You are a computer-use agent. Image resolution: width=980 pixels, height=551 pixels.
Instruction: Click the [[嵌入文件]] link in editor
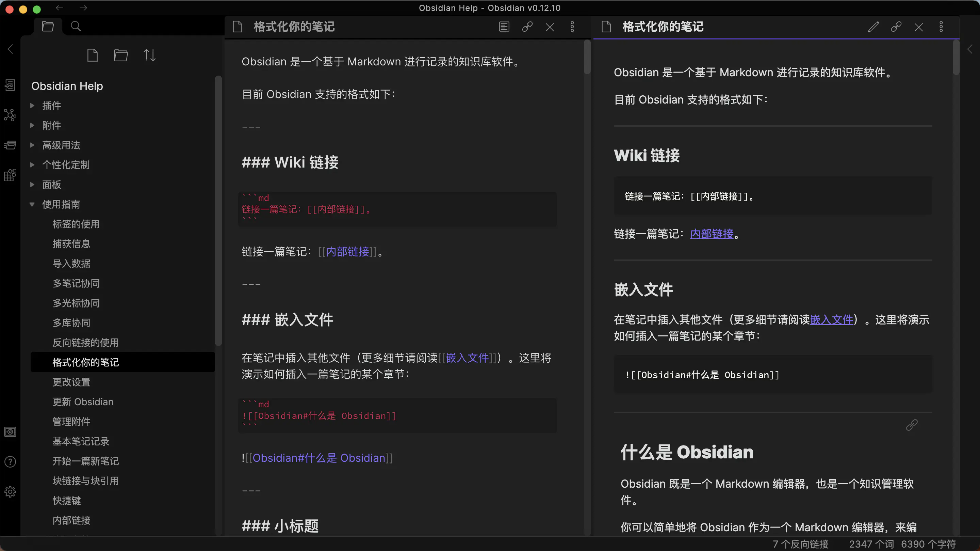click(467, 358)
